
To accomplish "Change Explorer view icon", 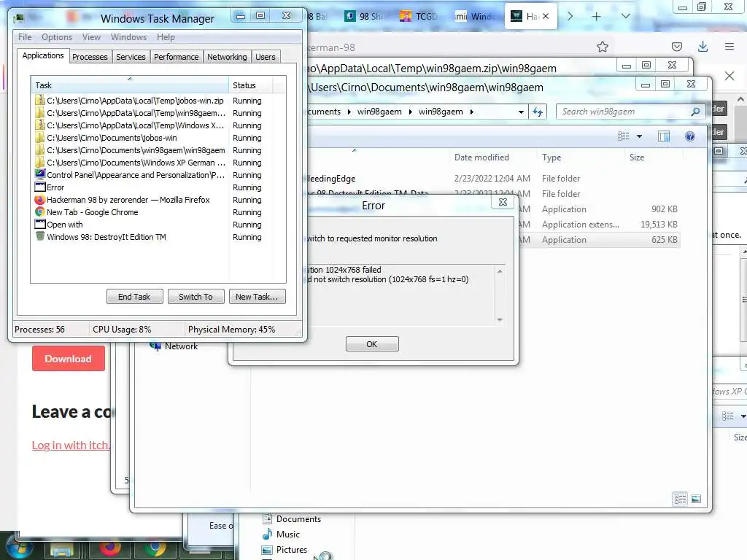I will [x=623, y=136].
